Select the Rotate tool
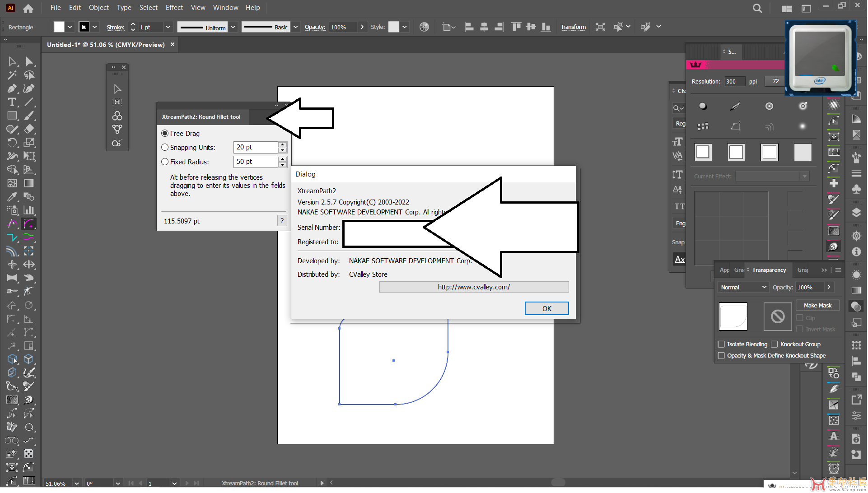 click(12, 143)
